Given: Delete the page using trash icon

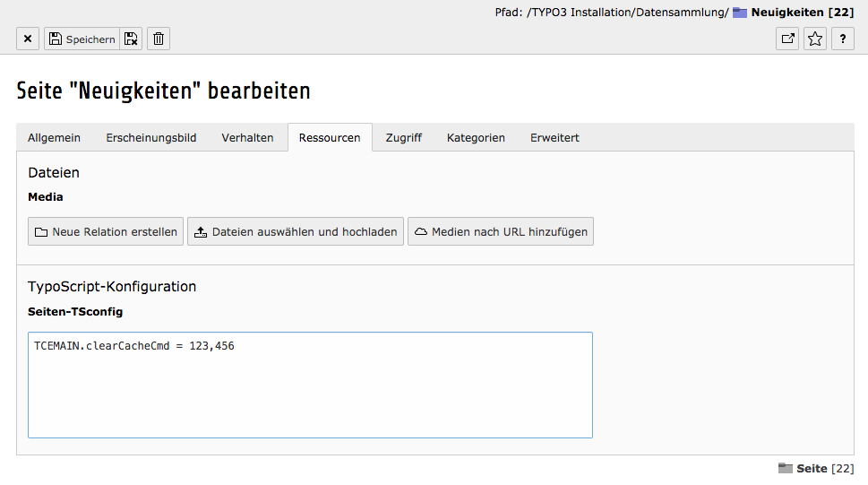Looking at the screenshot, I should [x=159, y=39].
